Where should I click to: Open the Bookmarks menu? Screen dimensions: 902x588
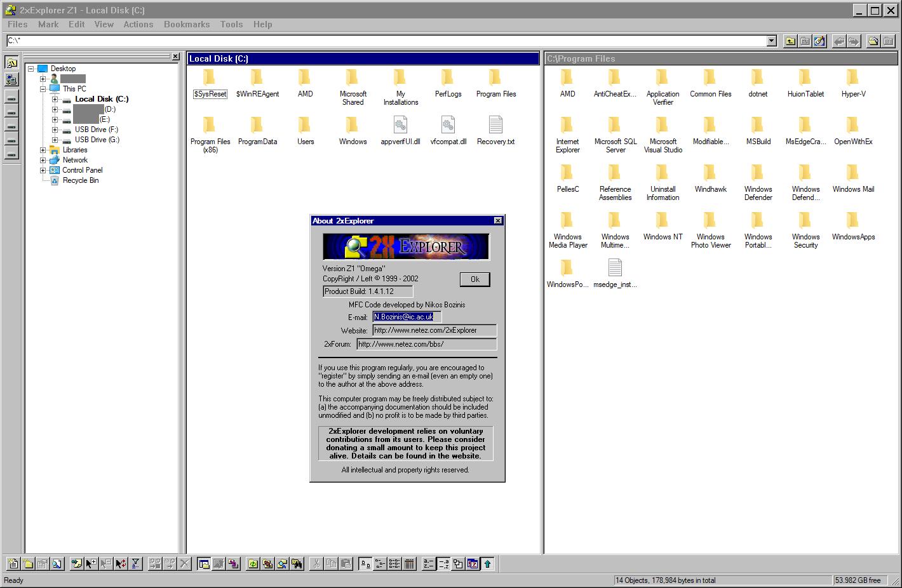point(187,24)
